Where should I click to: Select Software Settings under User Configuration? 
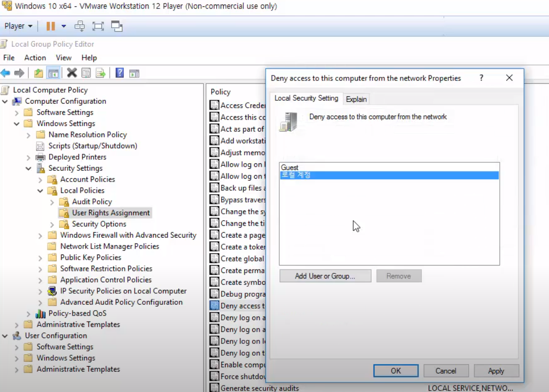65,347
